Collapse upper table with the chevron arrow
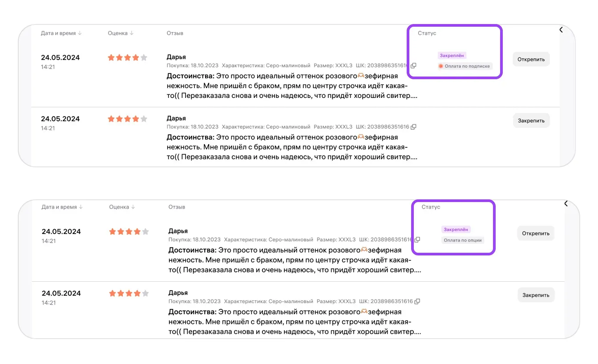The height and width of the screenshot is (364, 598). pos(561,30)
